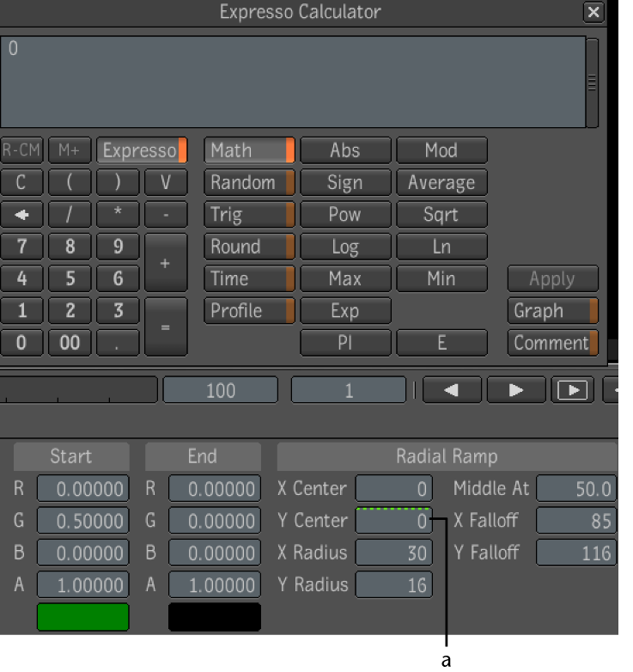
Task: Click the multiply asterisk key
Action: point(118,214)
